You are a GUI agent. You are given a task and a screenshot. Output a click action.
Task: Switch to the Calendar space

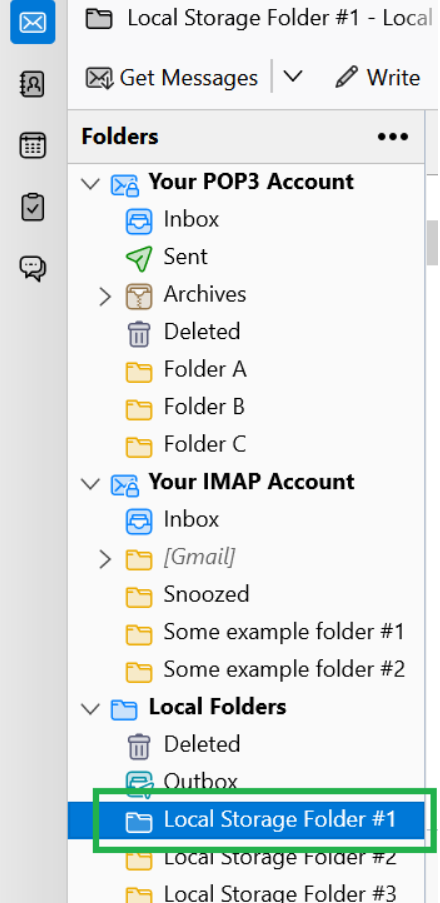pos(33,145)
